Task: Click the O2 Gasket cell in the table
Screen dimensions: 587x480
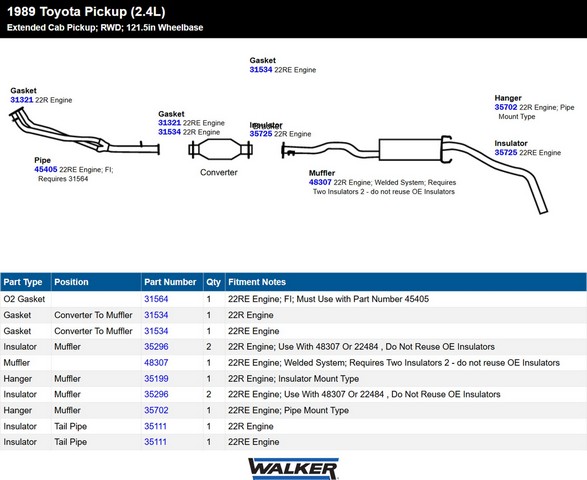Action: pyautogui.click(x=24, y=299)
